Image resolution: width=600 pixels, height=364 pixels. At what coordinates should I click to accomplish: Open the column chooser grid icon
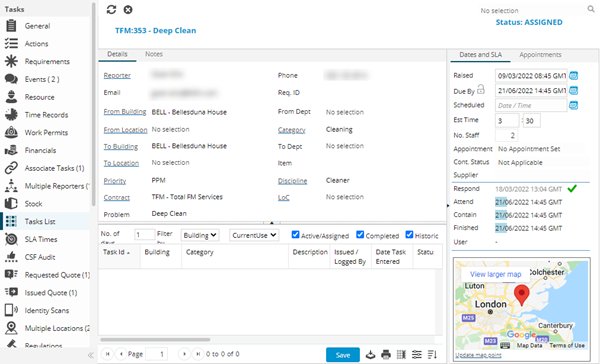pos(401,354)
